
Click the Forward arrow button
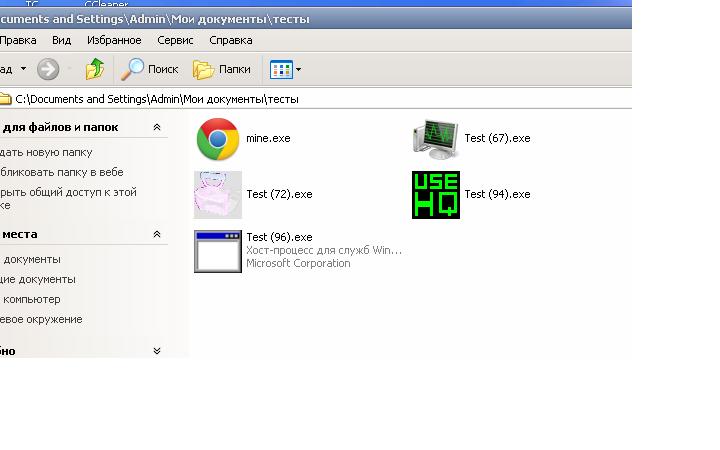coord(48,69)
